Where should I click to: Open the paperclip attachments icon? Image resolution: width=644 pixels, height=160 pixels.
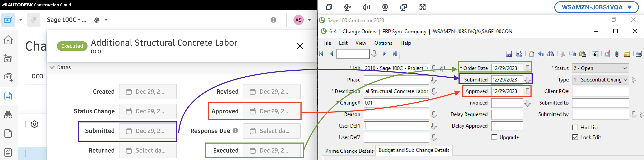coord(617,54)
